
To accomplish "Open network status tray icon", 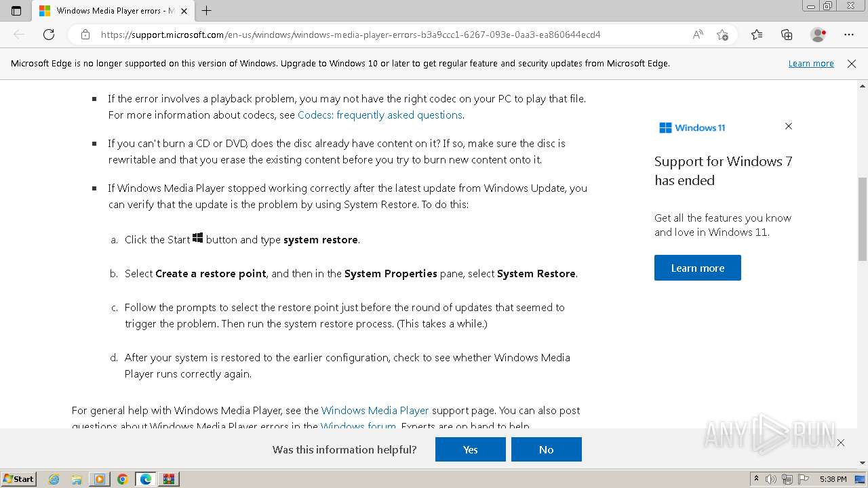I will coord(788,479).
